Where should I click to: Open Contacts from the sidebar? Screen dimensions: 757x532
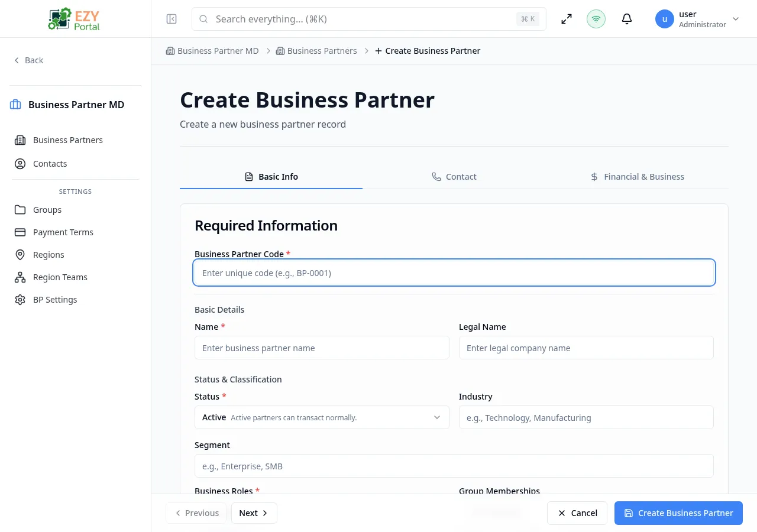tap(50, 163)
